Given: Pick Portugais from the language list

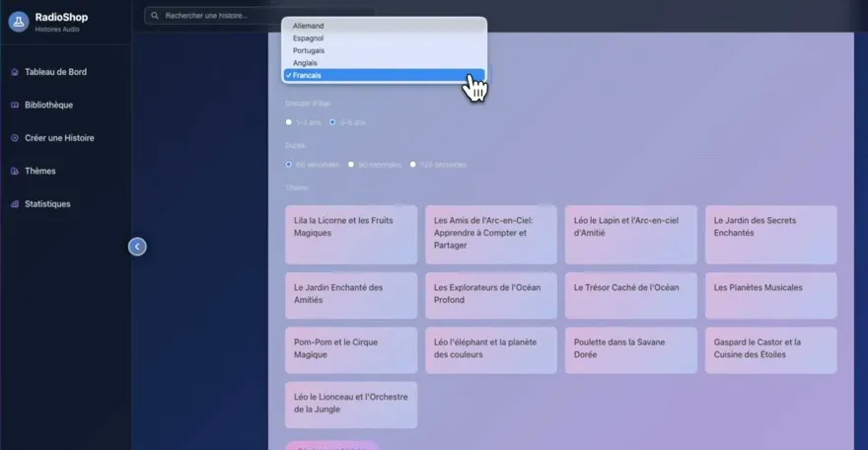Looking at the screenshot, I should tap(384, 50).
